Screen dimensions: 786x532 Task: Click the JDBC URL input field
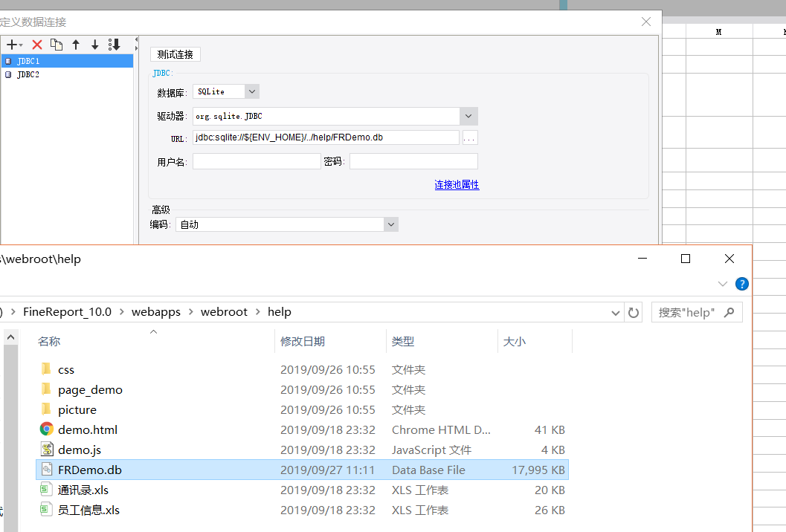(326, 137)
